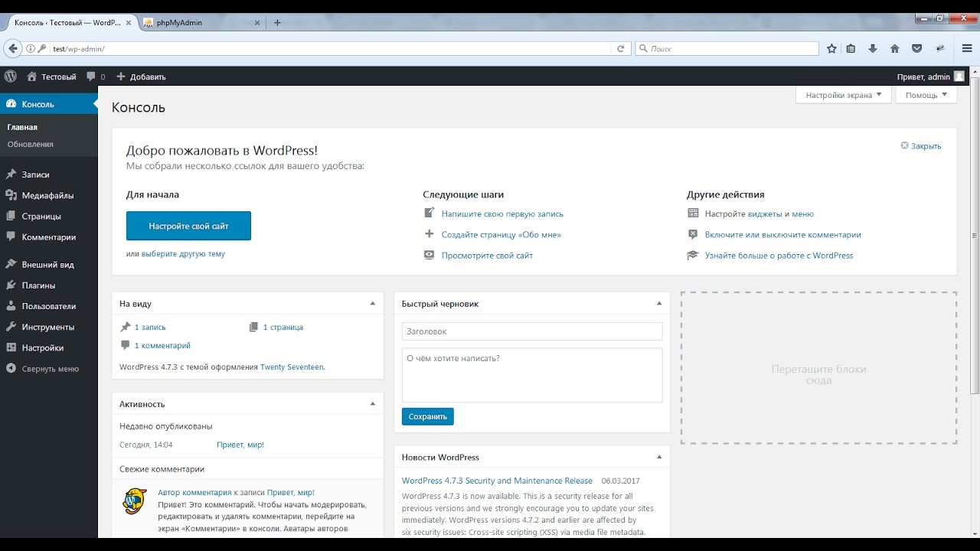Click the write-post icon under Следующие шаги
This screenshot has width=980, height=551.
(x=430, y=214)
